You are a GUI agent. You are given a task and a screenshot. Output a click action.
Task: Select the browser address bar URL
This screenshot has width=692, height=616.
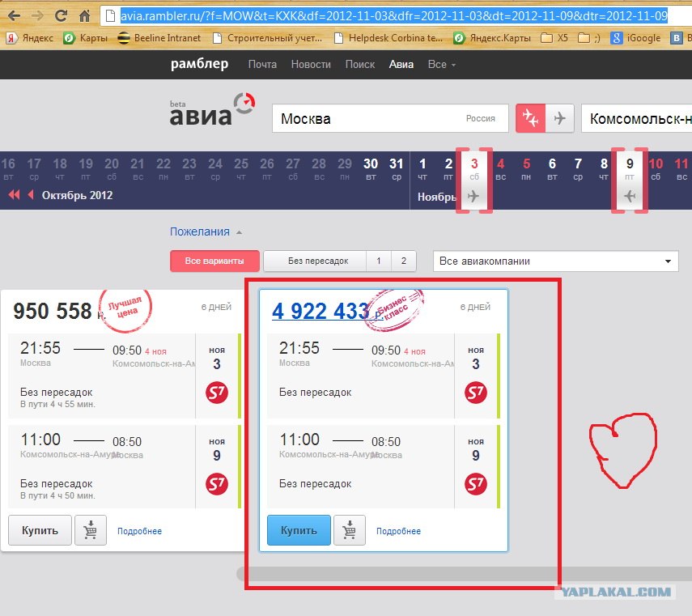pos(393,16)
